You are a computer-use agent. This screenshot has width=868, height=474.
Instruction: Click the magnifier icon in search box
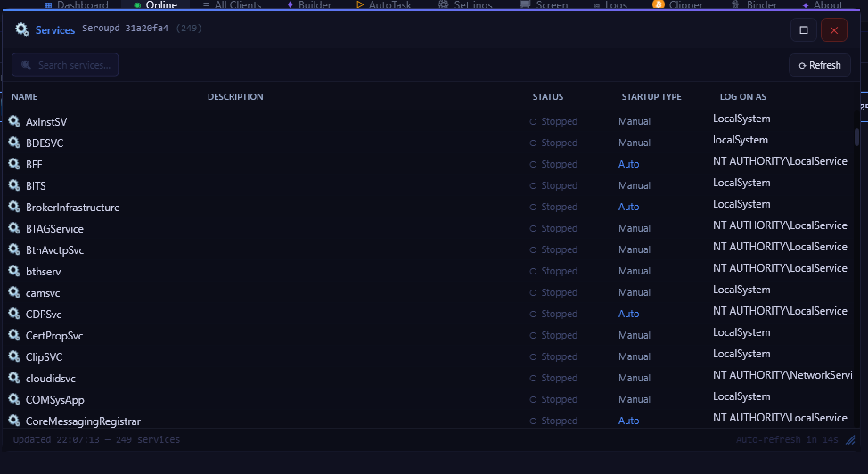26,65
